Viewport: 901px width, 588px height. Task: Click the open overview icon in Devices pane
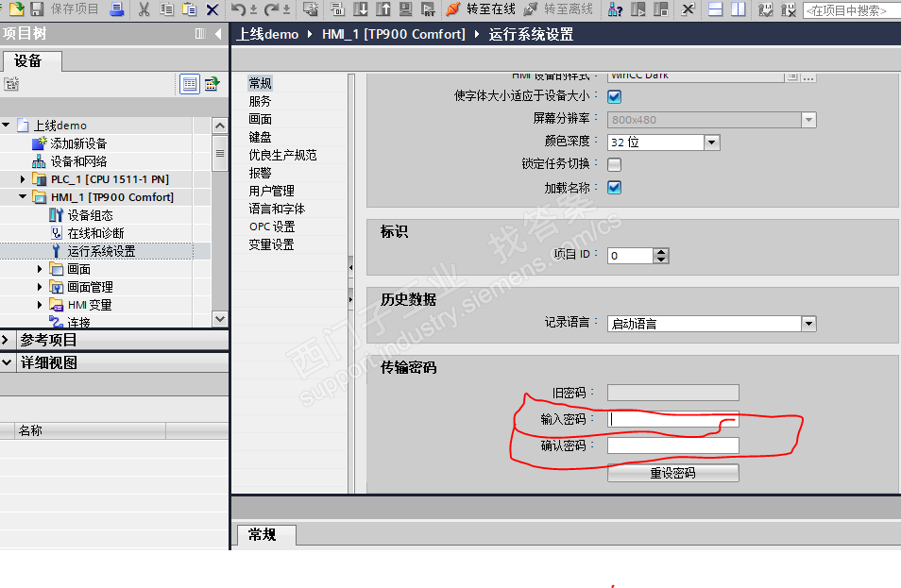[x=212, y=84]
